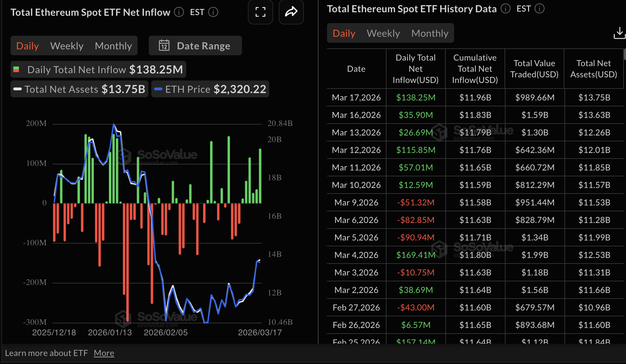The width and height of the screenshot is (626, 364).
Task: Click info icon beside Net Inflow title
Action: pos(179,12)
